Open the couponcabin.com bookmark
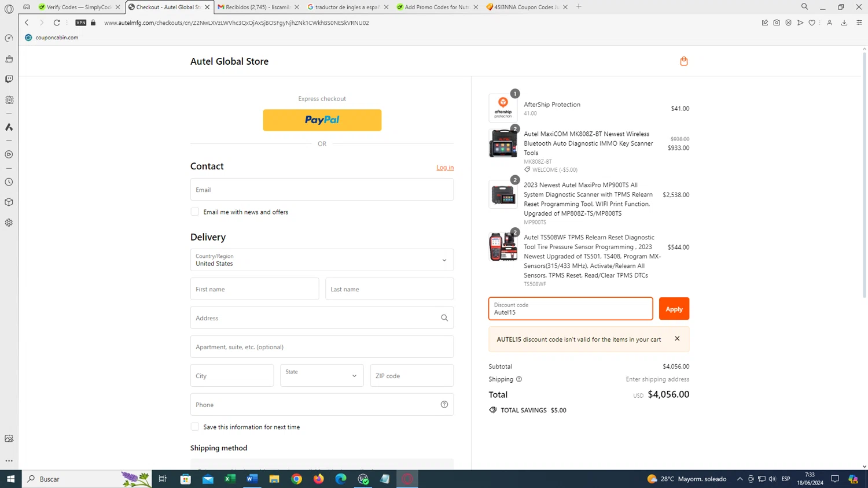 pyautogui.click(x=52, y=38)
